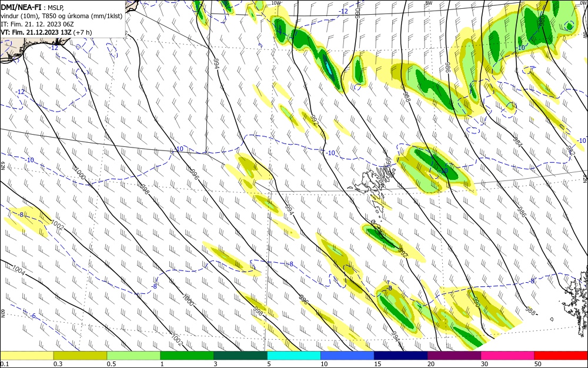Click the legend value '0.1'
The height and width of the screenshot is (368, 588).
pos(5,364)
